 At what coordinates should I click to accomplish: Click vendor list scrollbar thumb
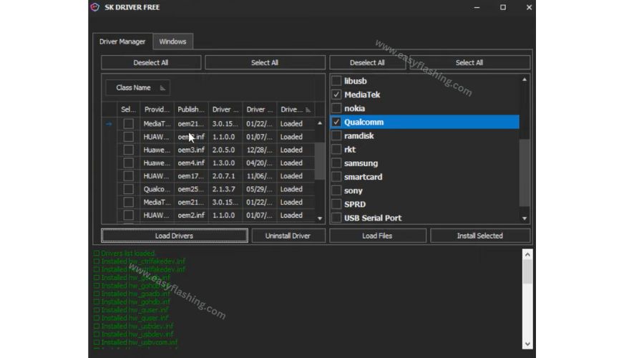[x=525, y=173]
